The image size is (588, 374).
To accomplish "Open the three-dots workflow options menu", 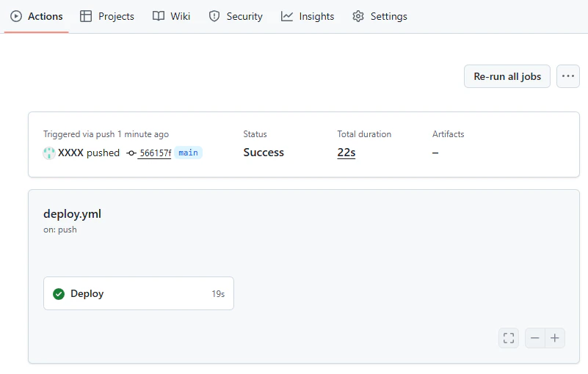I will tap(568, 76).
